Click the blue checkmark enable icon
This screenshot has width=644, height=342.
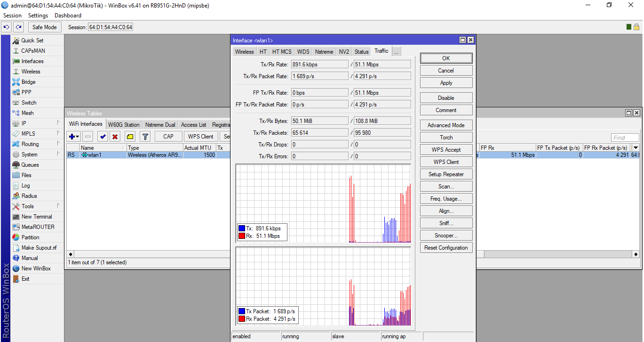pyautogui.click(x=103, y=137)
